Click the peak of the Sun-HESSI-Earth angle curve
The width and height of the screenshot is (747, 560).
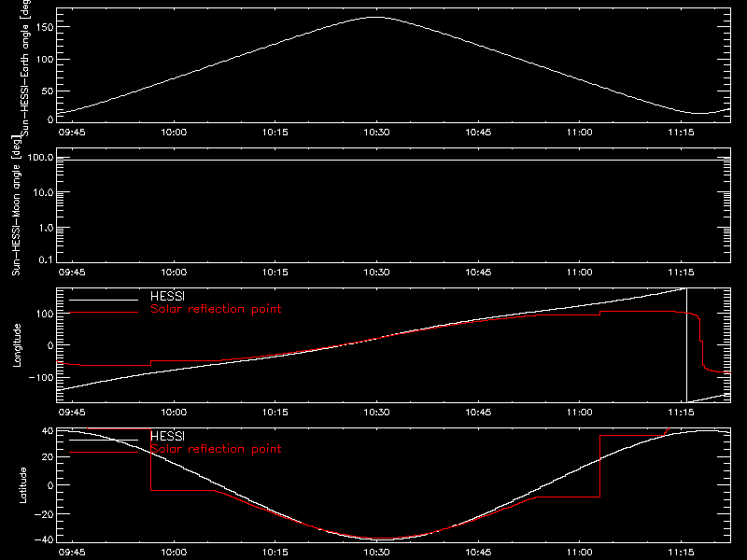(x=376, y=18)
